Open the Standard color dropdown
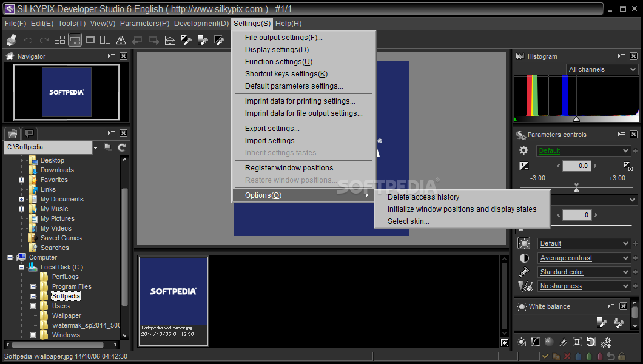The width and height of the screenshot is (643, 364). click(x=583, y=272)
